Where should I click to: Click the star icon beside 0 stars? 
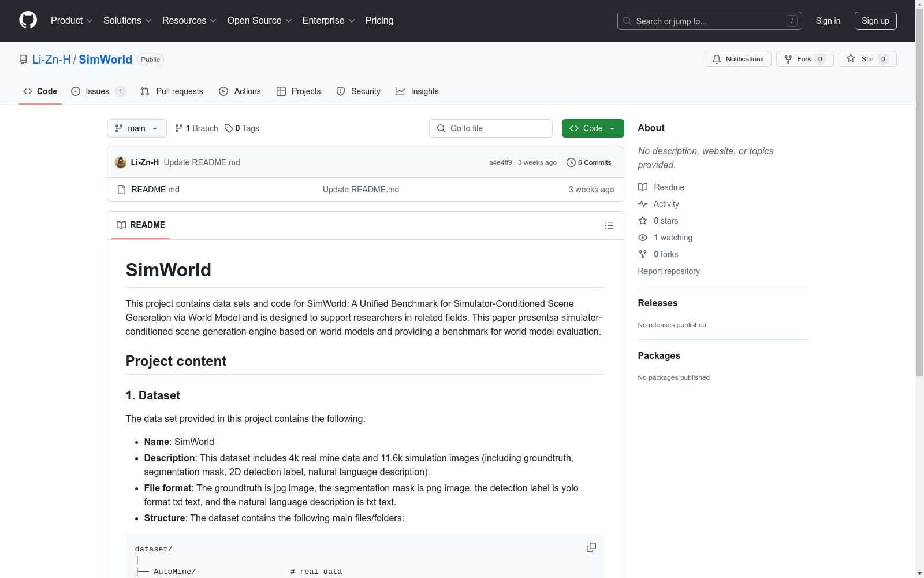[x=643, y=221]
